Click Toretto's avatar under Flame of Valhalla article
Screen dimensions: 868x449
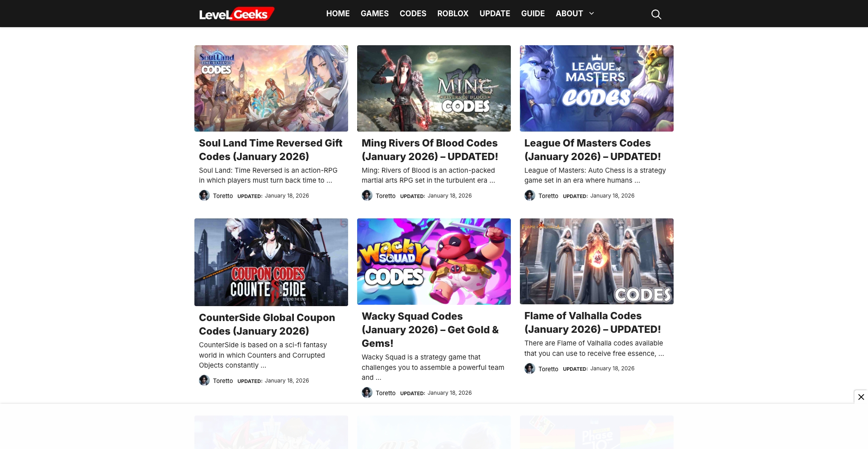pyautogui.click(x=529, y=369)
